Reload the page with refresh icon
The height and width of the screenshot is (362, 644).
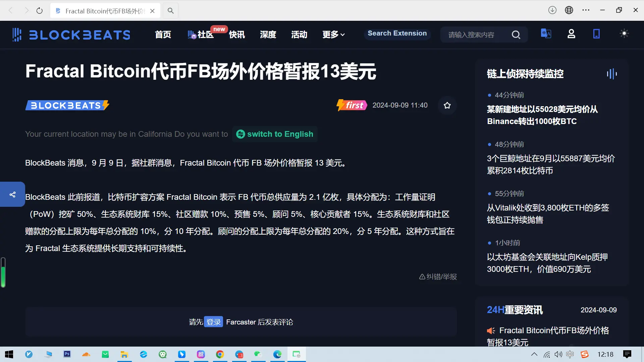point(40,11)
